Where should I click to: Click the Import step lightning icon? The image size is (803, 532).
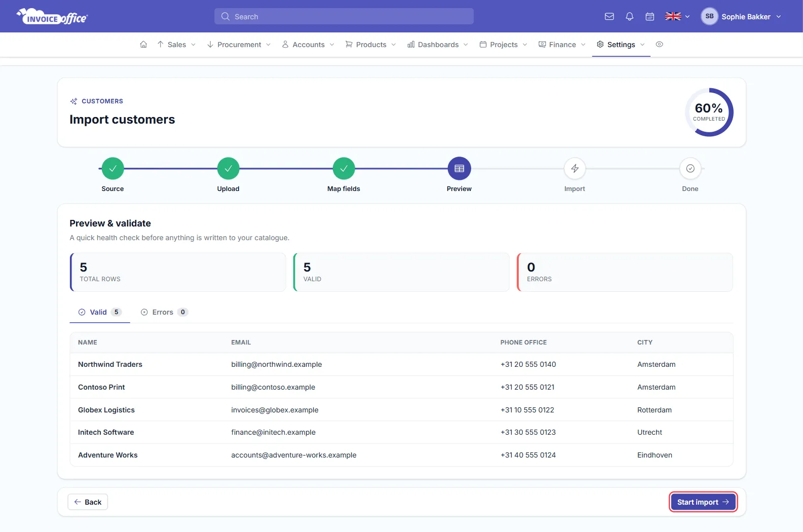tap(575, 169)
